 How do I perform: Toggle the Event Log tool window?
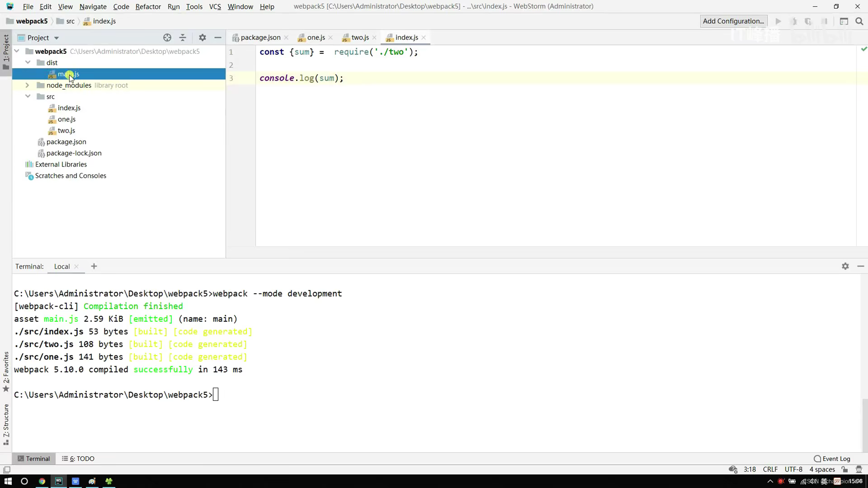[832, 458]
